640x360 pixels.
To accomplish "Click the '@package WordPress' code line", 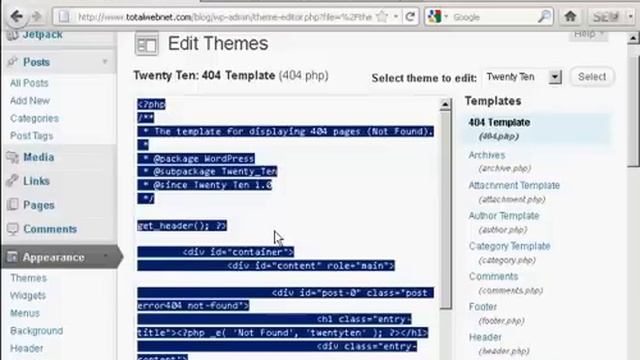I will (x=196, y=158).
